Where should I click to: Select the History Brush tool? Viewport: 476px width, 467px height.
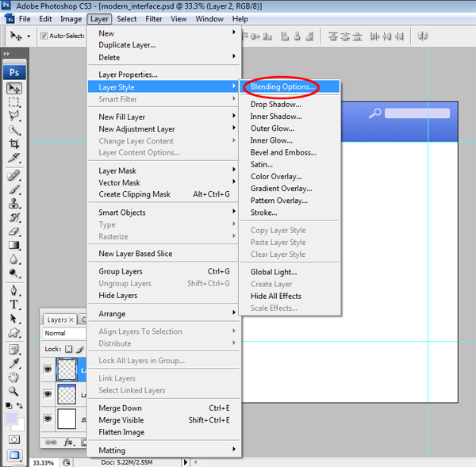click(14, 217)
